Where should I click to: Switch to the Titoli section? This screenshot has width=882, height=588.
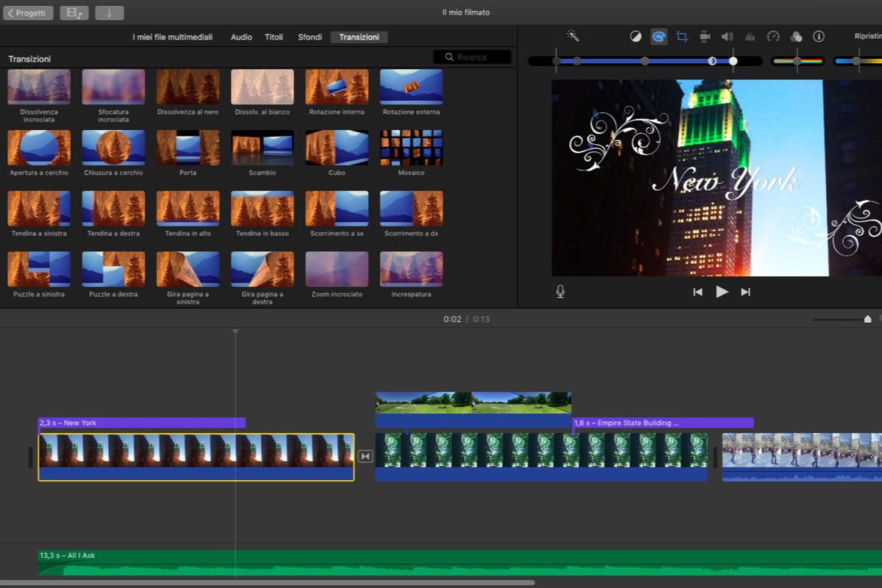[273, 37]
